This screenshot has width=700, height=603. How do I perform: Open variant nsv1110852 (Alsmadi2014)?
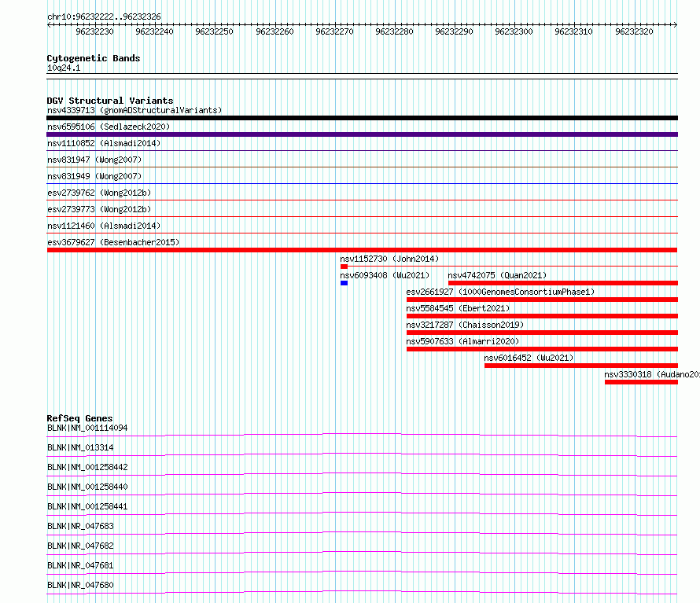click(104, 143)
